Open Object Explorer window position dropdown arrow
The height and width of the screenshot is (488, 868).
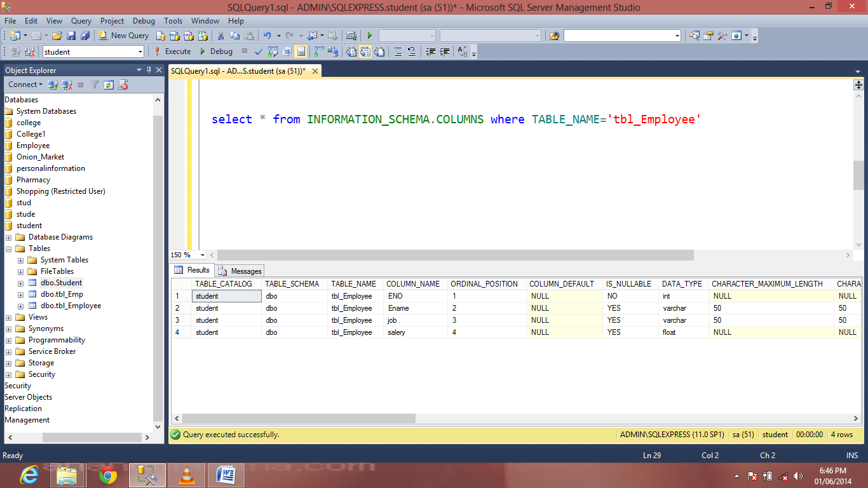(x=139, y=70)
